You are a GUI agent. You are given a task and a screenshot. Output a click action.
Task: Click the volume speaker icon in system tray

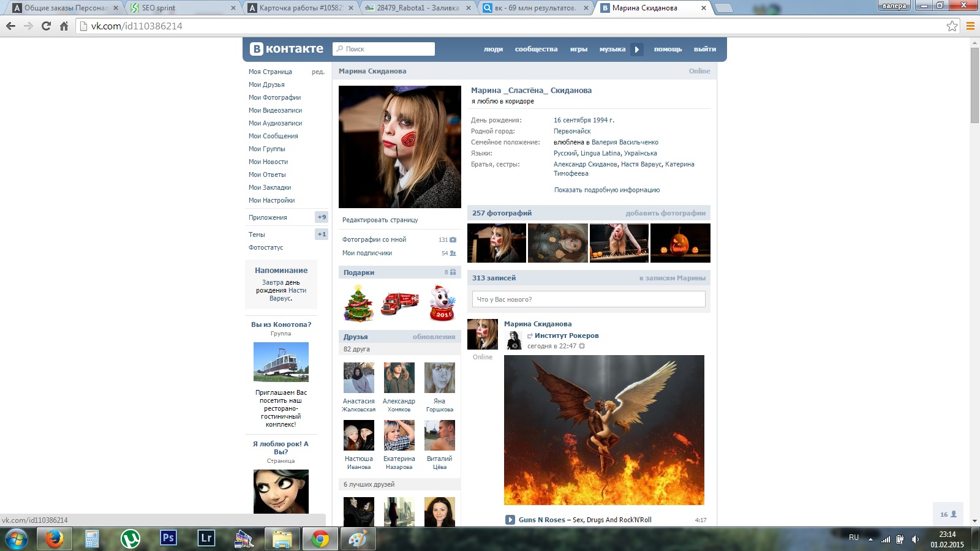(915, 539)
